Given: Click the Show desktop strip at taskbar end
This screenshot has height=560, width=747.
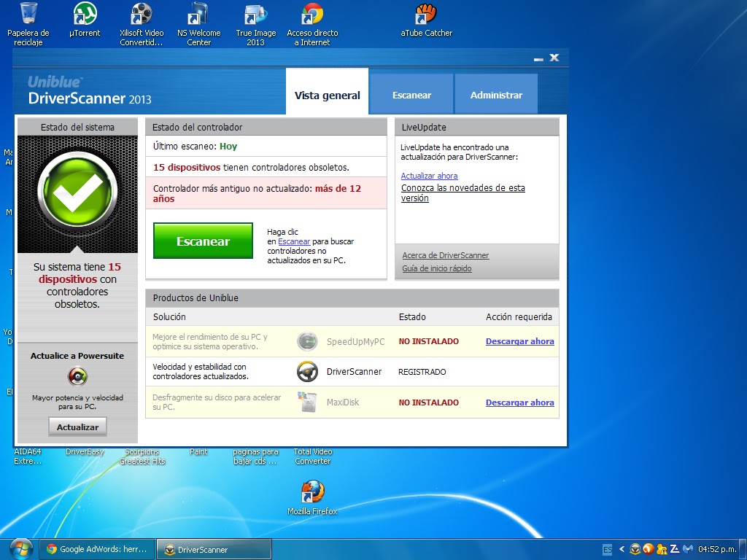Looking at the screenshot, I should click(x=743, y=549).
